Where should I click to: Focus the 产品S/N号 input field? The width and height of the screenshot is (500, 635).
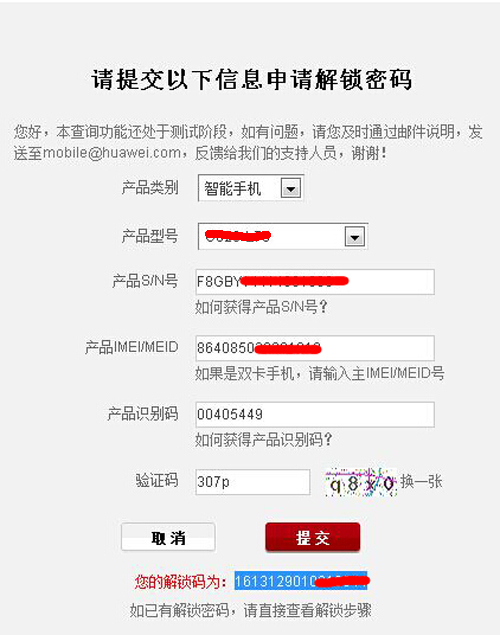coord(315,281)
